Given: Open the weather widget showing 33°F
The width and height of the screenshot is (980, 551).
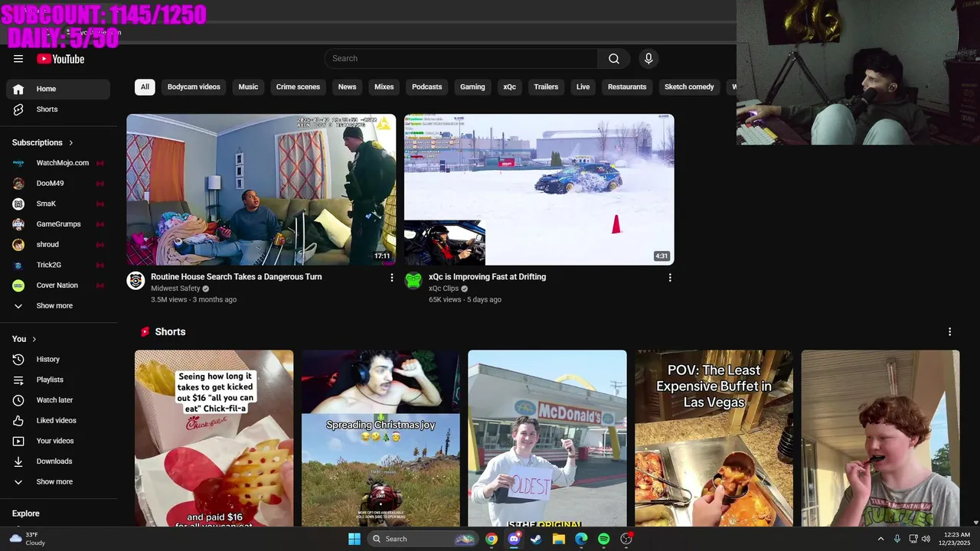Looking at the screenshot, I should tap(27, 539).
